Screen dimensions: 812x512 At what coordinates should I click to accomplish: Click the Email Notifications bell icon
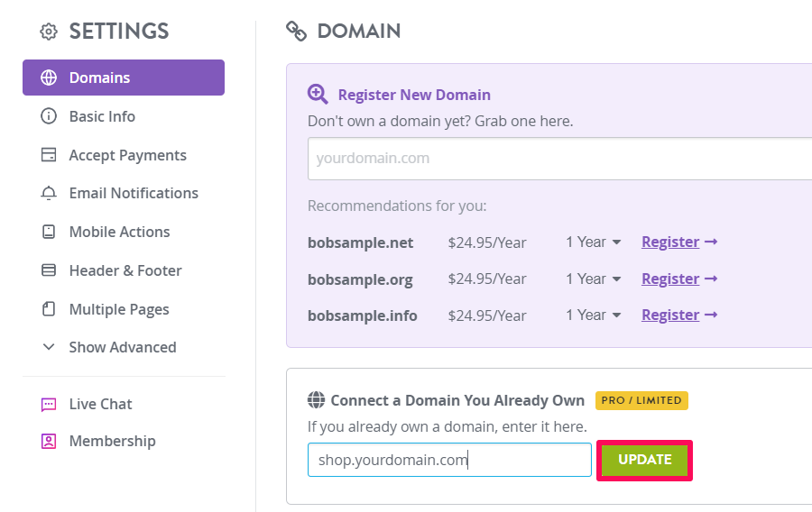pyautogui.click(x=49, y=193)
